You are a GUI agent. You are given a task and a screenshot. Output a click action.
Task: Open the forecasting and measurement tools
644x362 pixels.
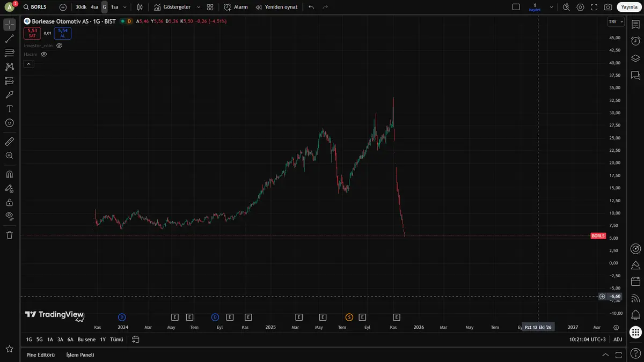coord(9,80)
